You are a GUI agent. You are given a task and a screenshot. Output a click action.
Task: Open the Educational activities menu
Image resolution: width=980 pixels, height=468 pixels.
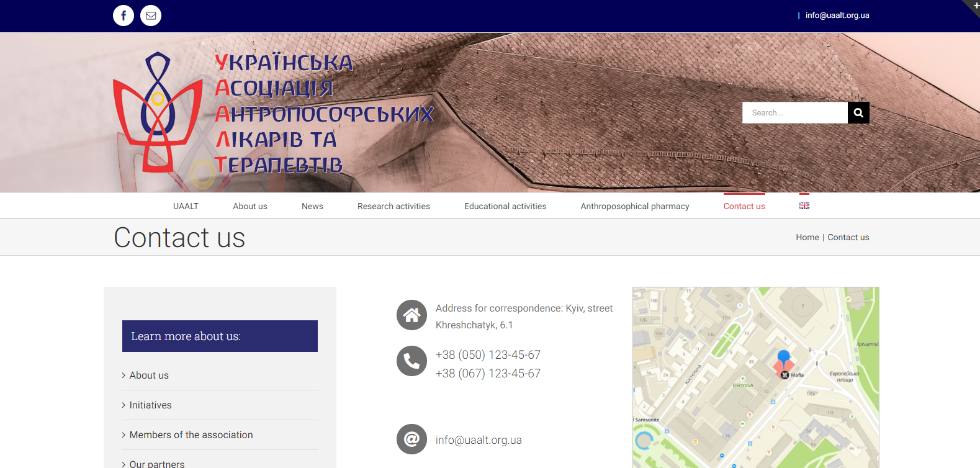point(505,206)
